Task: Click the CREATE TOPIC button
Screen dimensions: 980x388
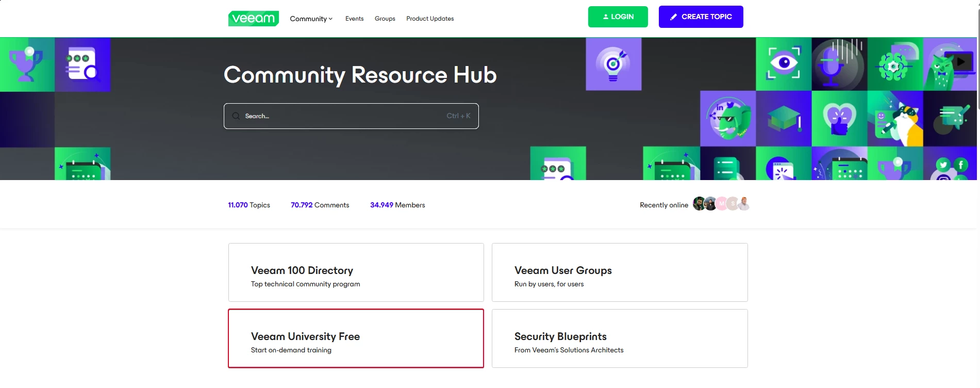Action: tap(701, 17)
